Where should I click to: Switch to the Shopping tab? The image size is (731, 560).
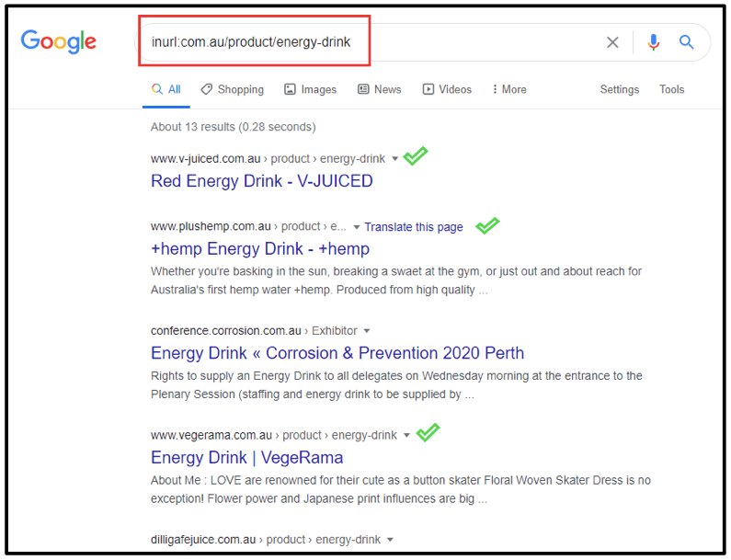pyautogui.click(x=232, y=89)
